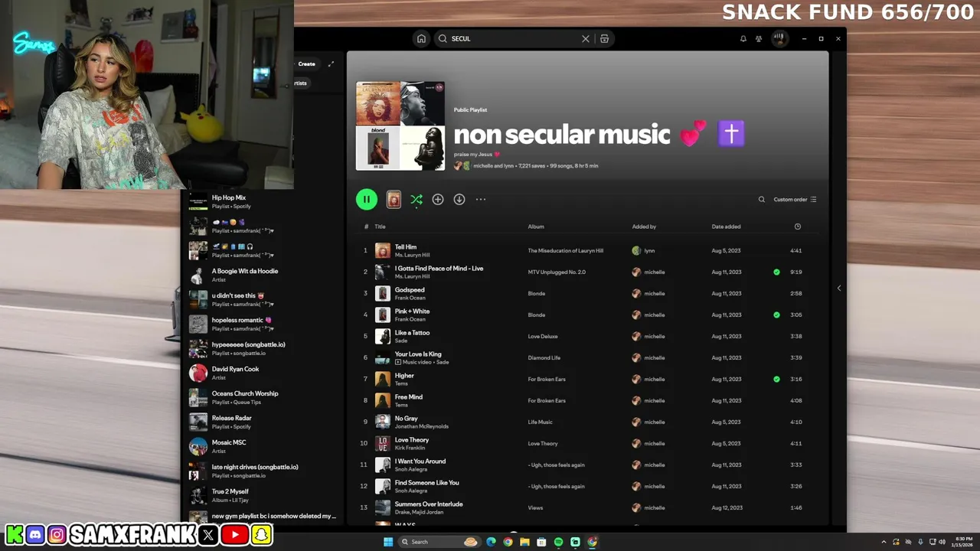Open the Browse icon in the search bar
Viewport: 980px width, 551px height.
click(x=604, y=38)
